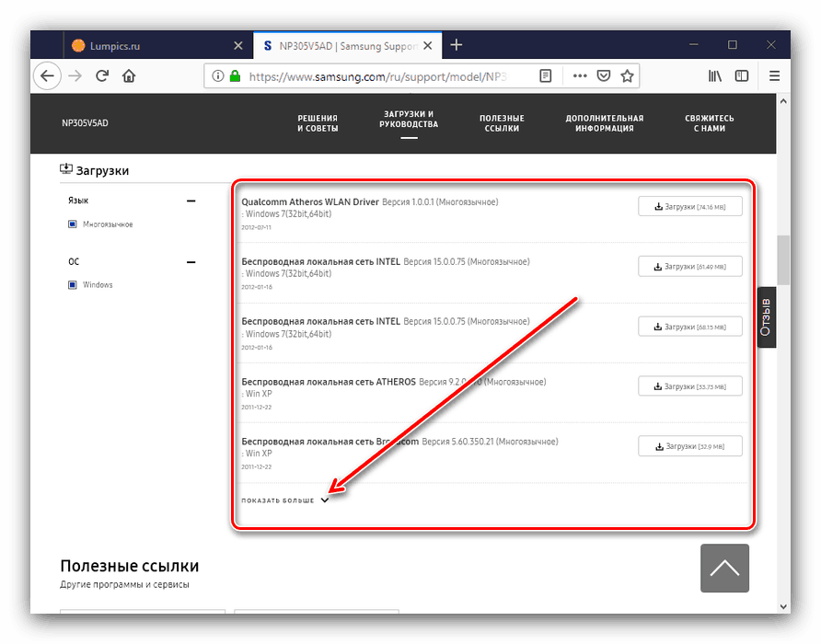This screenshot has height=644, width=821.
Task: Click the page scrollbar up arrow
Action: [x=783, y=101]
